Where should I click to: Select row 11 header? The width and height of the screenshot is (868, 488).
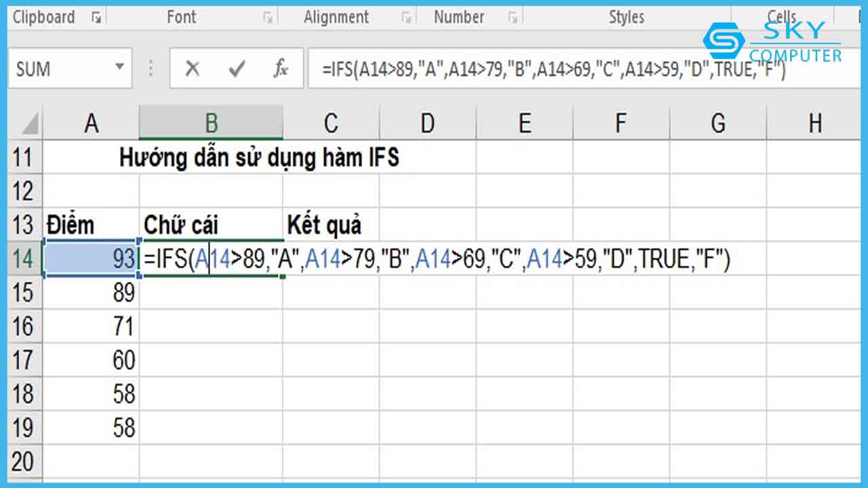pyautogui.click(x=25, y=158)
